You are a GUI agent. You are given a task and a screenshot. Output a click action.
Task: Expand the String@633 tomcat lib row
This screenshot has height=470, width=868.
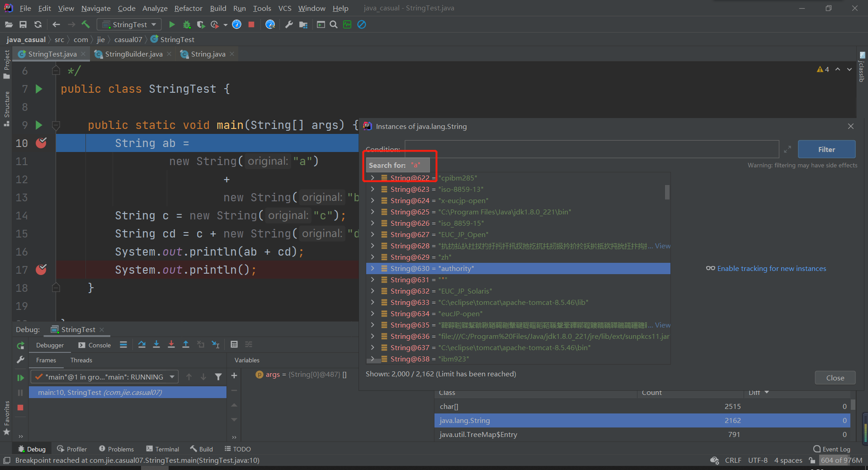pyautogui.click(x=373, y=302)
